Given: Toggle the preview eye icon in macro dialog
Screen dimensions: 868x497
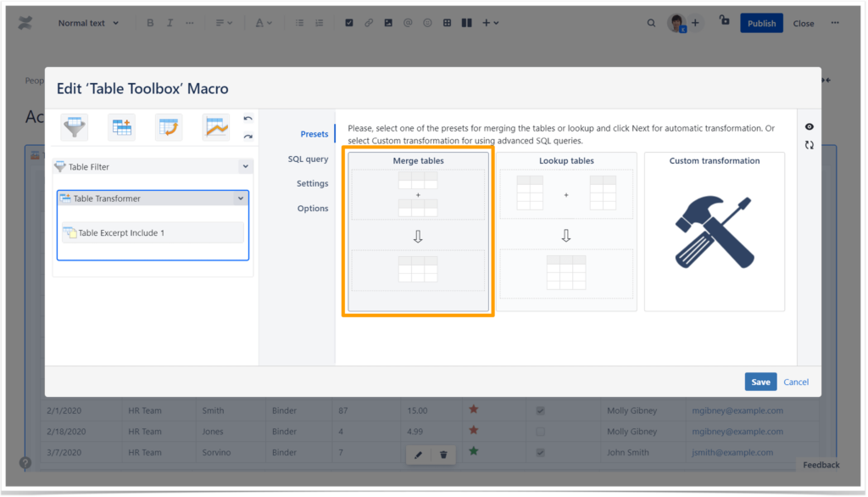Looking at the screenshot, I should [x=809, y=126].
